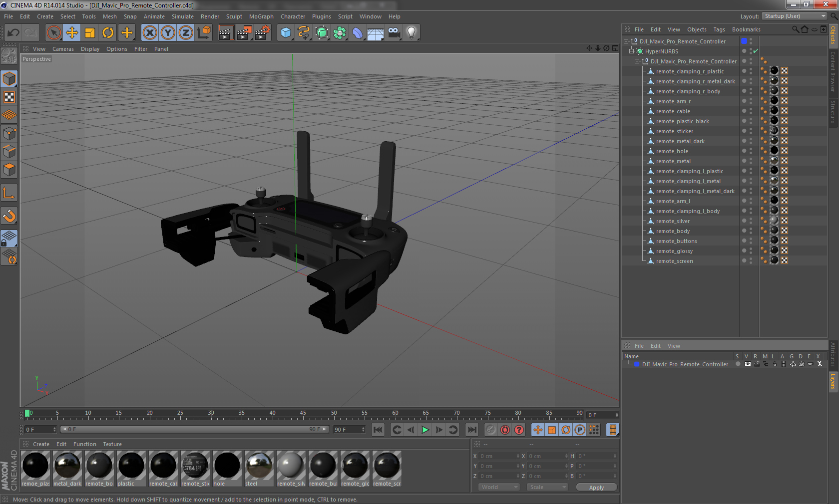839x504 pixels.
Task: Select the remote_stic material thumbnail
Action: point(195,469)
